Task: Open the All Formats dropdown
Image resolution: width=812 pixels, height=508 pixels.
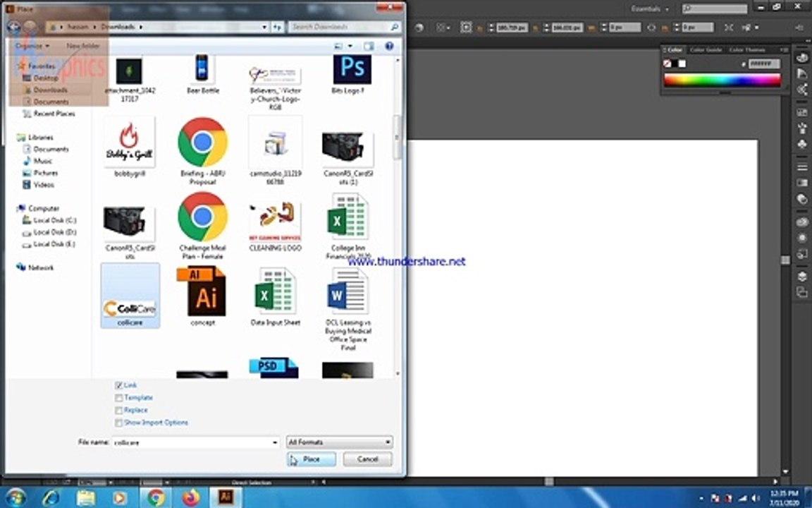Action: (340, 442)
